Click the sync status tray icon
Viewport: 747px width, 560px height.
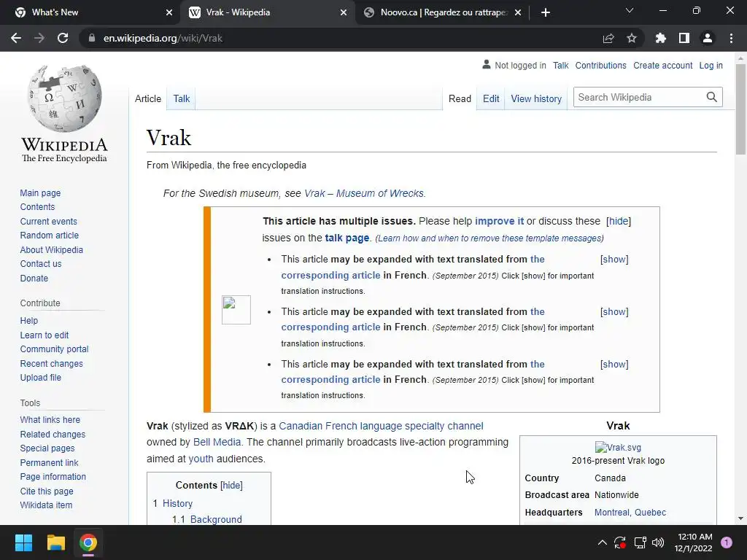click(620, 542)
